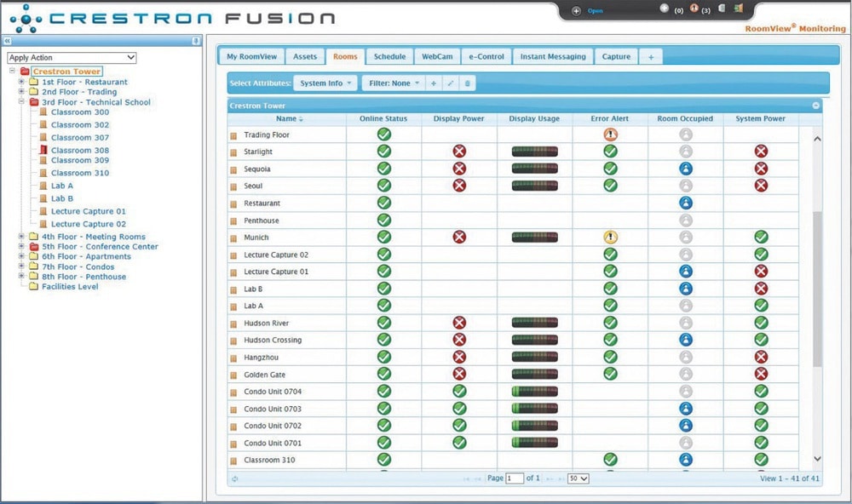Click the System Power red X for Lab B
Viewport: 852px width, 504px height.
(761, 289)
